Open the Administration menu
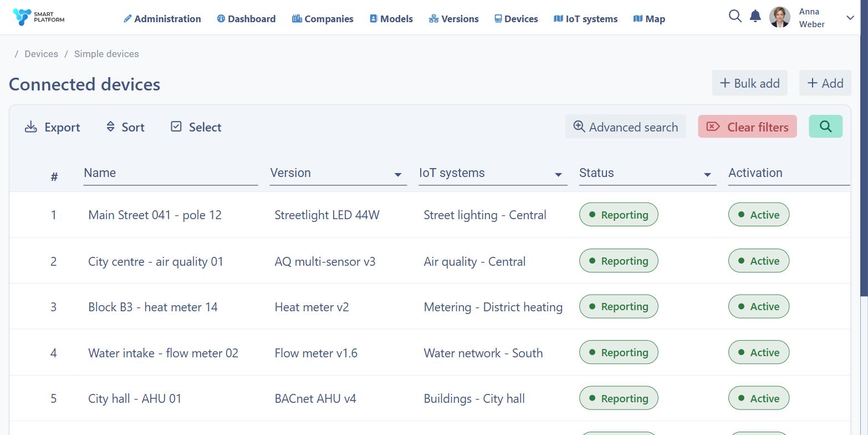 click(162, 19)
